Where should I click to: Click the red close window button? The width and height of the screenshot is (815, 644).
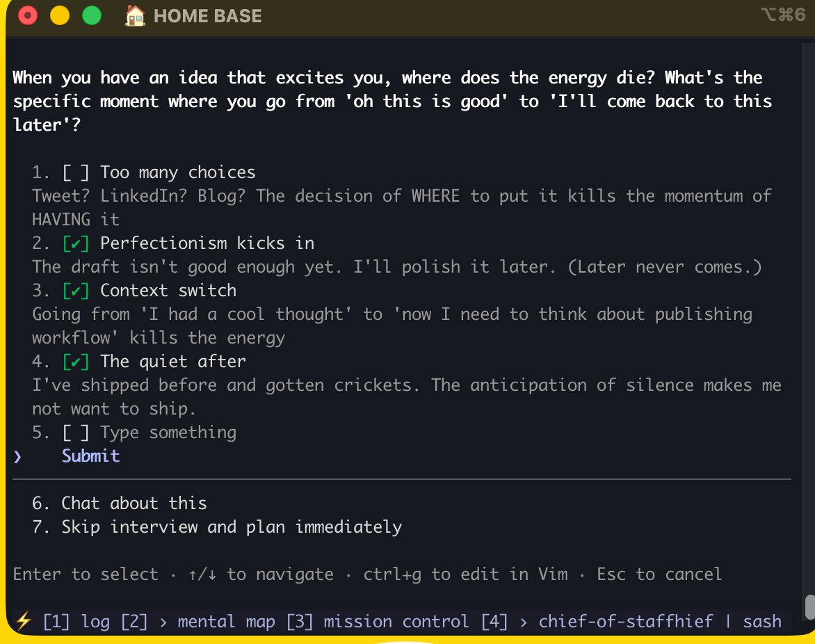pos(28,15)
